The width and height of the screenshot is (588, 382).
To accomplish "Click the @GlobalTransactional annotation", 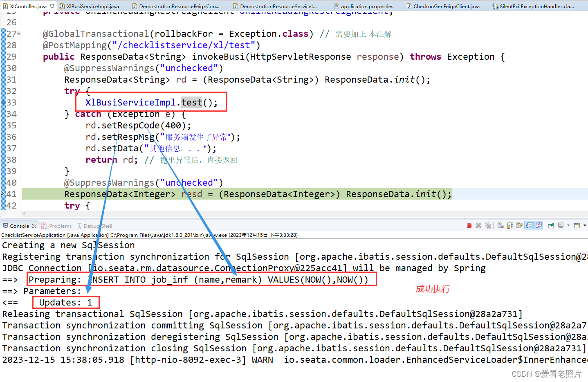I will click(96, 34).
